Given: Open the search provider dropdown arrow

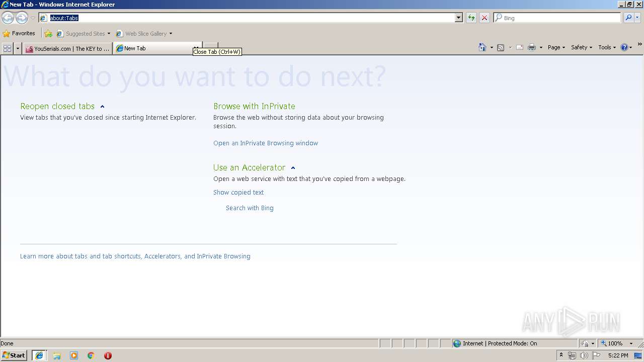Looking at the screenshot, I should tap(637, 18).
